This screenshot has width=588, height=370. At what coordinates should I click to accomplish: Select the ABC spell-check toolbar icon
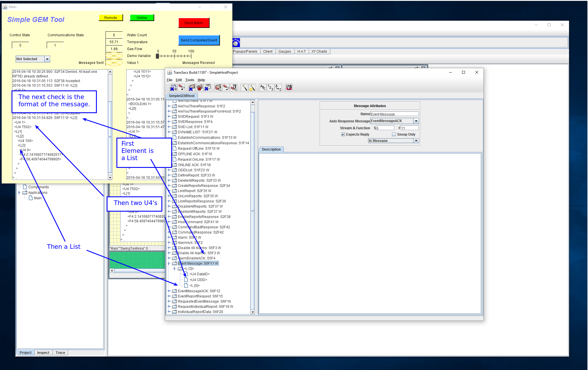click(x=263, y=88)
